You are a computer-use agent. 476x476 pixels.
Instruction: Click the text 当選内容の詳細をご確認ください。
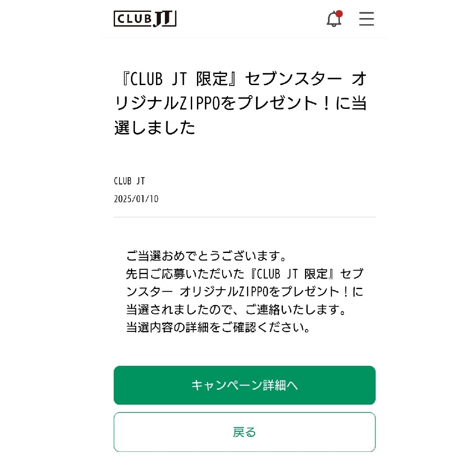(218, 327)
